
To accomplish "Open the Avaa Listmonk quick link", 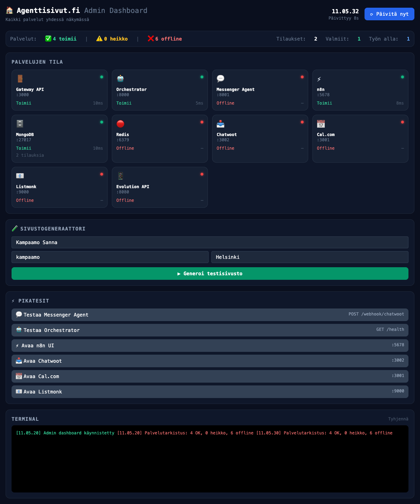I will (210, 392).
